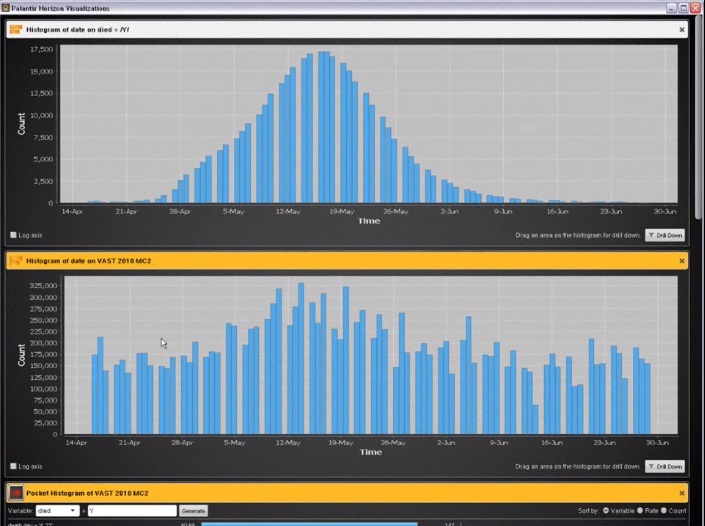Click the '325,000' count label on VAST histogram
Image resolution: width=705 pixels, height=526 pixels.
click(x=43, y=285)
